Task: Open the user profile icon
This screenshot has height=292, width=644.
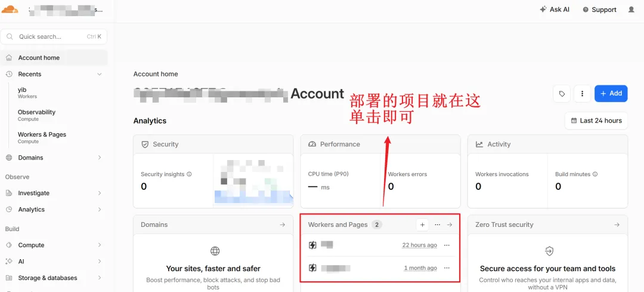Action: [631, 10]
